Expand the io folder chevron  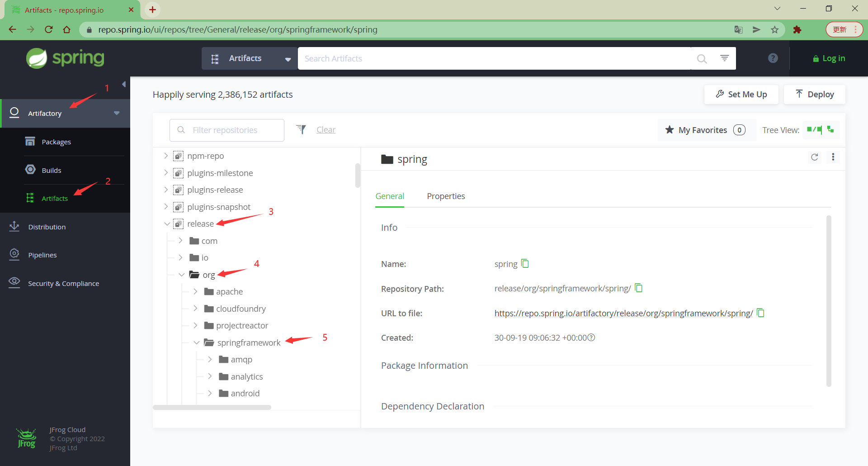(x=180, y=257)
